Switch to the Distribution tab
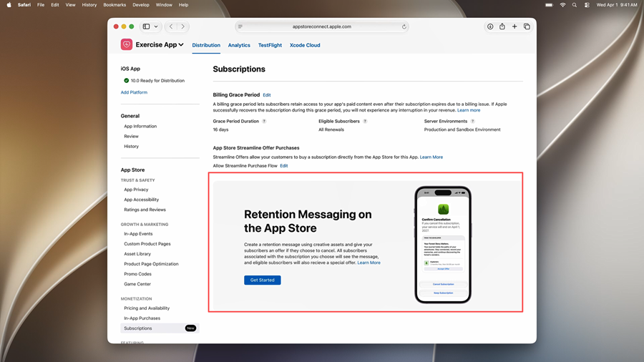 coord(206,45)
